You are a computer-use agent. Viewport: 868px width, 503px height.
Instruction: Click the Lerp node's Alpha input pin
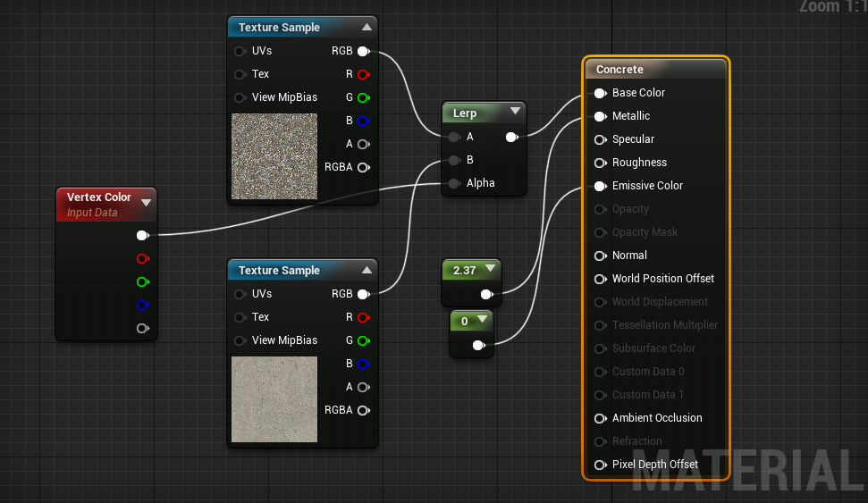click(x=454, y=183)
